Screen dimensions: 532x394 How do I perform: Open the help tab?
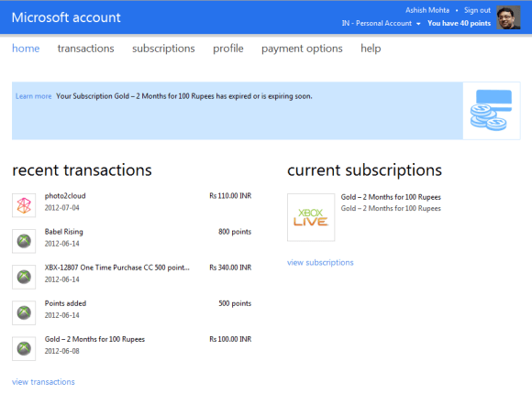click(x=371, y=49)
